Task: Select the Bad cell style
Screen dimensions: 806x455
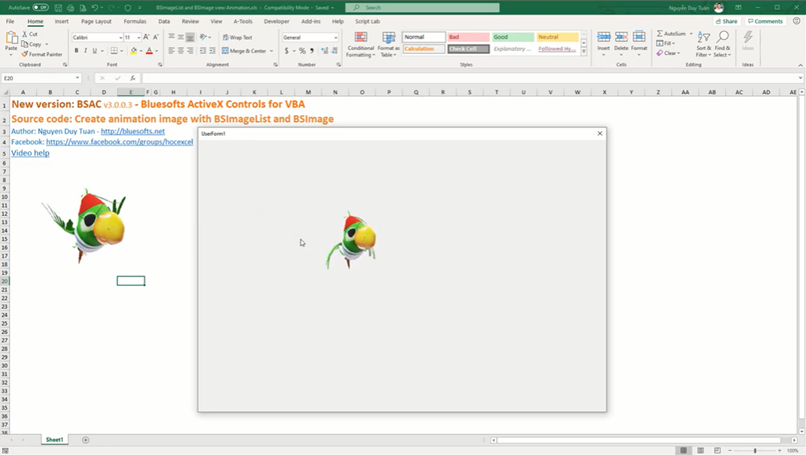Action: [468, 37]
